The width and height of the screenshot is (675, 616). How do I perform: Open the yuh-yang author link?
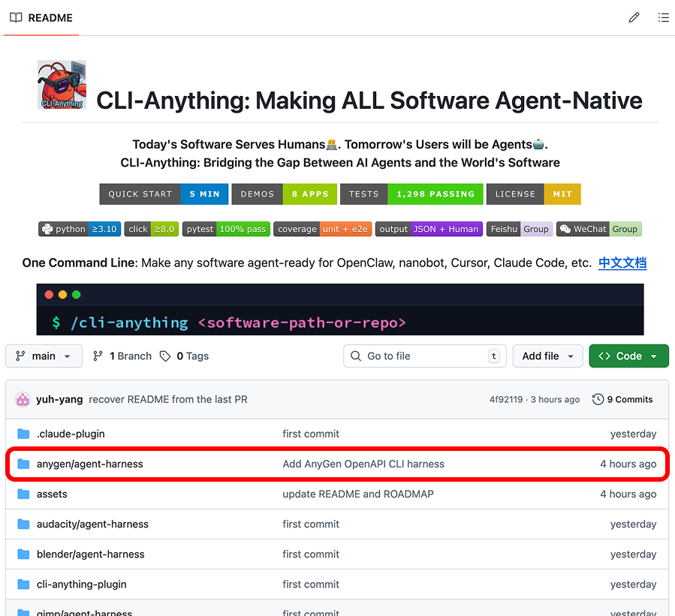coord(59,400)
